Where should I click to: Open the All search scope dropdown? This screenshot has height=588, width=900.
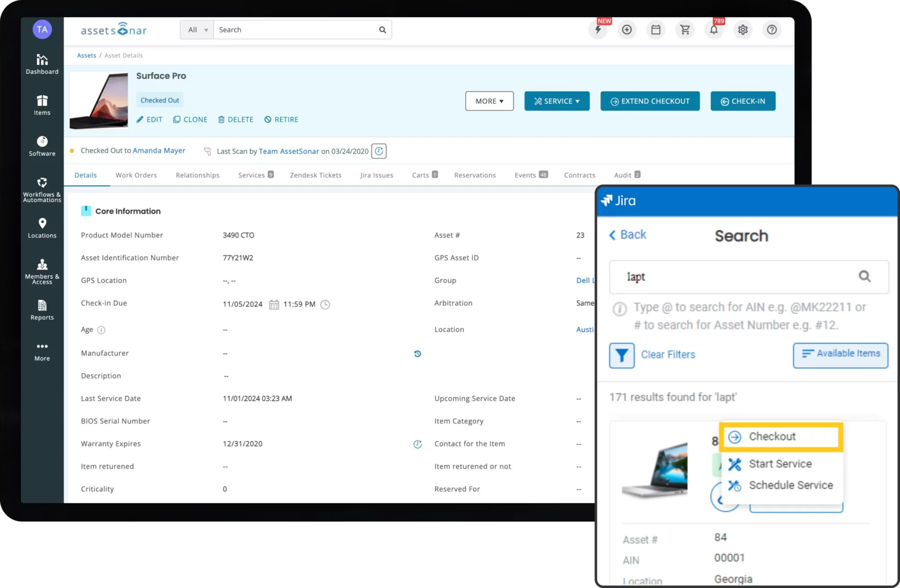pyautogui.click(x=197, y=29)
